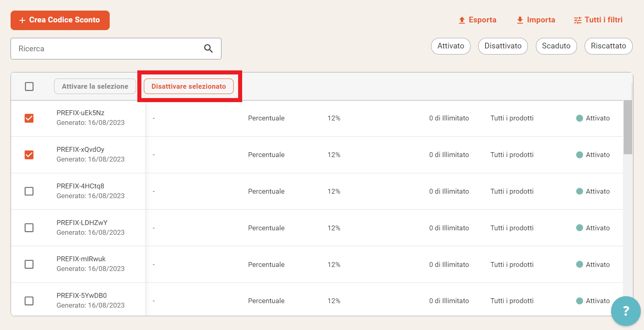Select code PREFIX-4HCtq8 text
This screenshot has height=330, width=644.
pos(80,186)
